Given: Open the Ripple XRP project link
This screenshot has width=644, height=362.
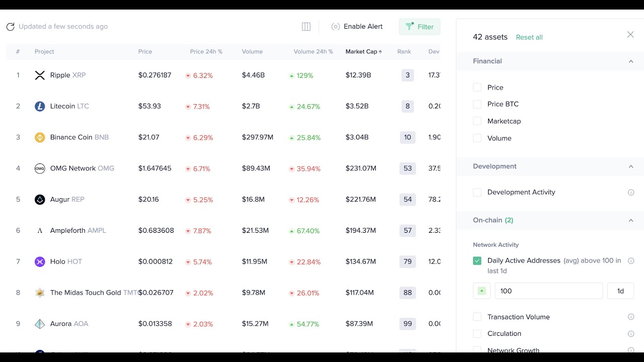Looking at the screenshot, I should click(x=68, y=75).
